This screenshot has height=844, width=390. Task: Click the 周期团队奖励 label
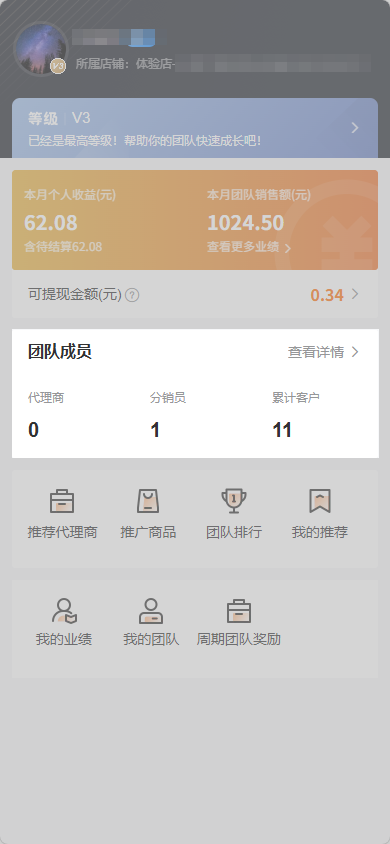[238, 639]
